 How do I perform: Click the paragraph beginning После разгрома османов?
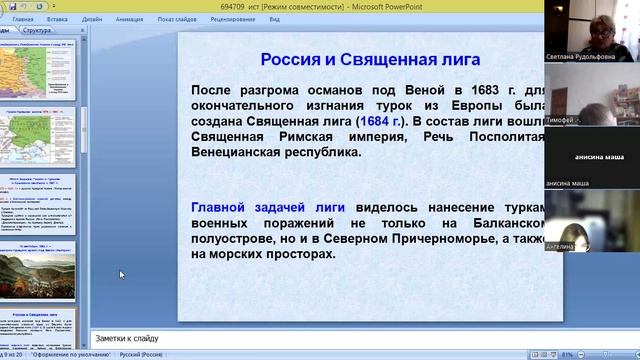click(368, 121)
